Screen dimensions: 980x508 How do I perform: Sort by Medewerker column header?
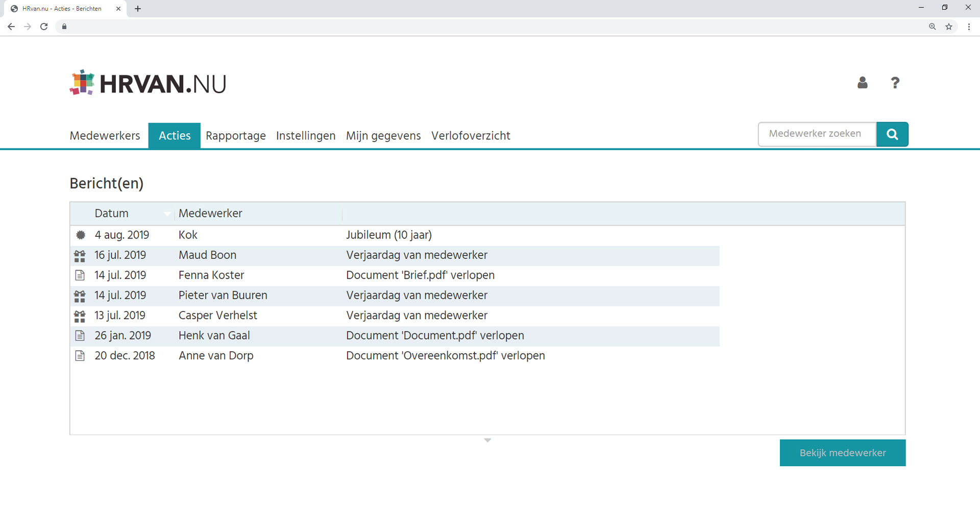210,213
